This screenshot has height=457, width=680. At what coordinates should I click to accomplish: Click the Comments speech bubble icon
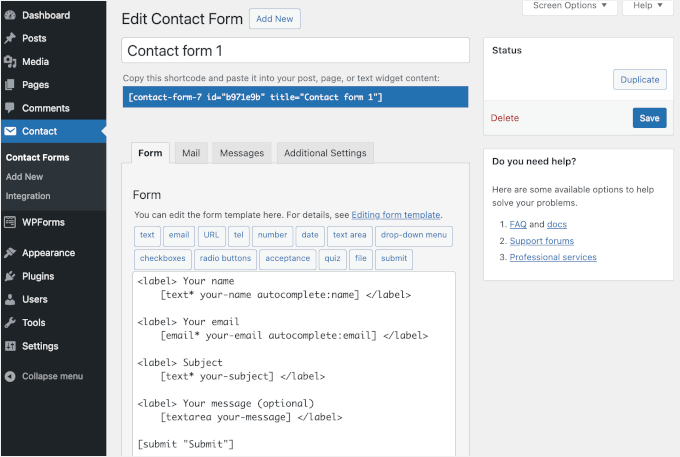(x=10, y=108)
